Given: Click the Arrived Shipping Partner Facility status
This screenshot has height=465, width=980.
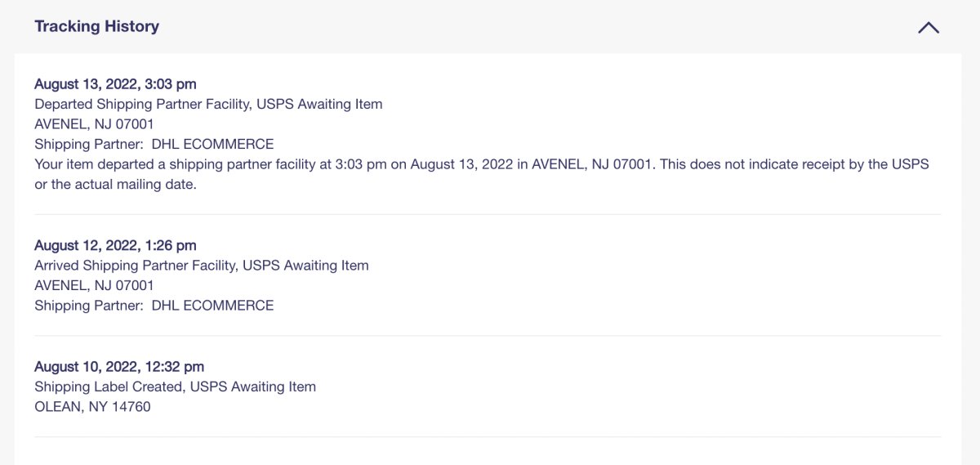Looking at the screenshot, I should tap(202, 265).
